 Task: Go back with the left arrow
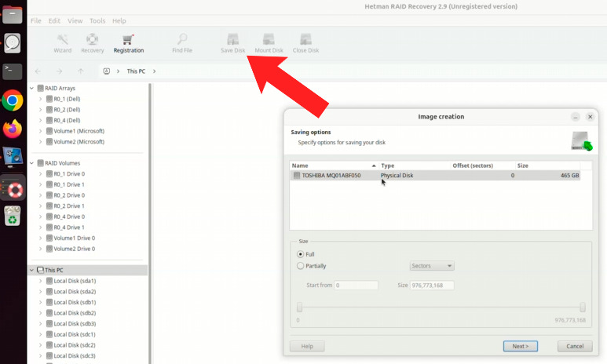pos(38,71)
